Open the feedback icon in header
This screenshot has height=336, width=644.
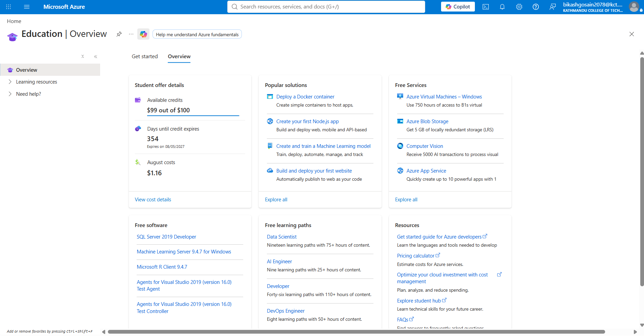[x=552, y=7]
